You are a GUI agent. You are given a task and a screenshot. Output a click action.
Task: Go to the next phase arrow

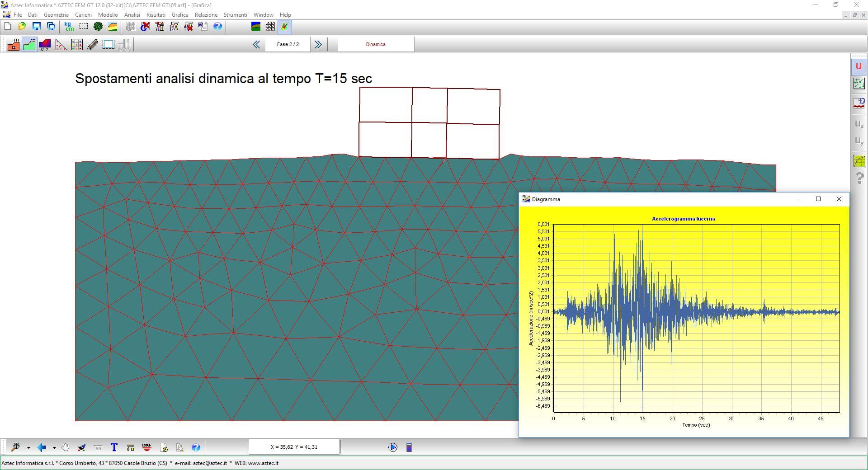coord(318,44)
